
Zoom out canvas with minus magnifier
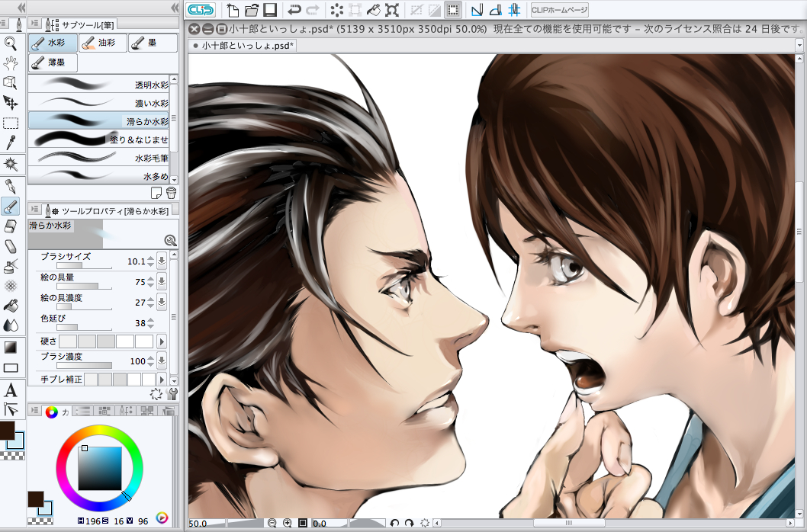pos(272,524)
